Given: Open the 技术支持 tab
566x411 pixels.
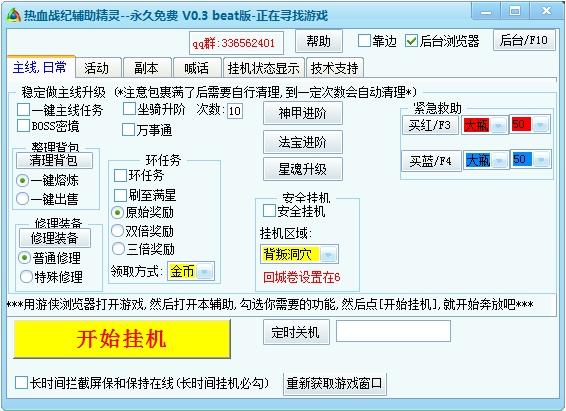Looking at the screenshot, I should pos(334,68).
